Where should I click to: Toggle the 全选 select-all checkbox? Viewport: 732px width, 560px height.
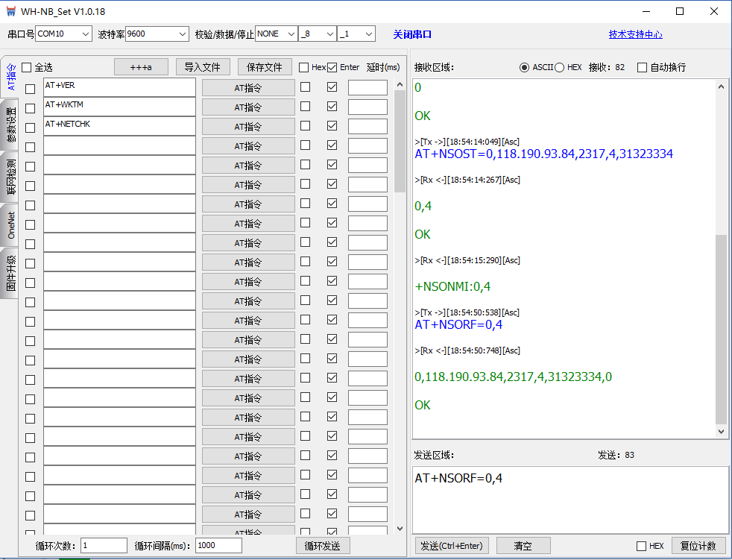pos(27,68)
